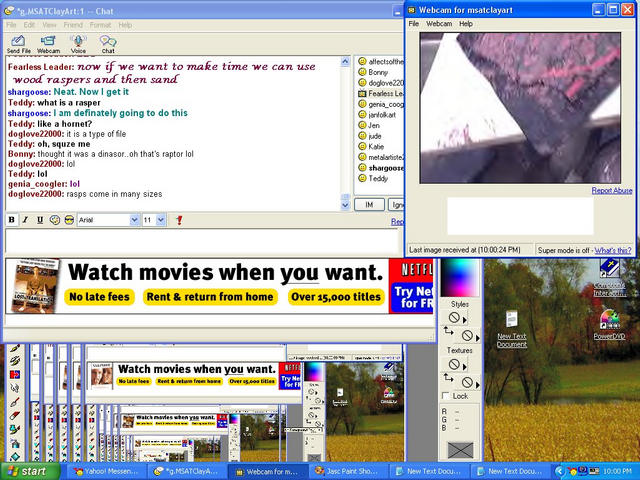The width and height of the screenshot is (640, 480).
Task: Select the Eraser in Paint Shop Pro's main tool palette
Action: pos(15,416)
